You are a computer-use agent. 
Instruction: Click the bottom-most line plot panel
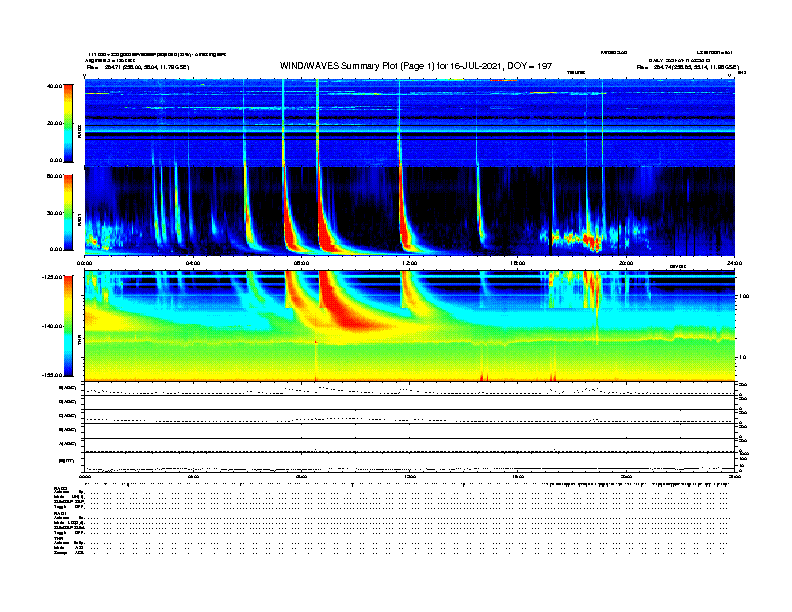(x=409, y=462)
